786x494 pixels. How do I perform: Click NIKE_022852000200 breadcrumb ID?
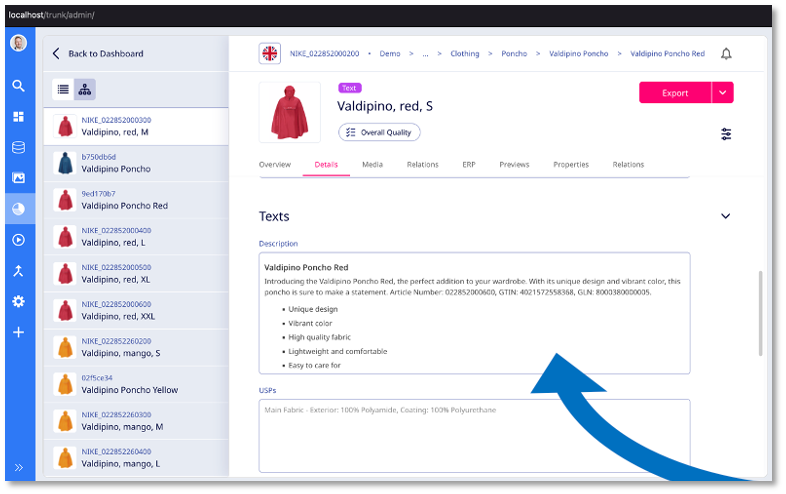point(324,54)
